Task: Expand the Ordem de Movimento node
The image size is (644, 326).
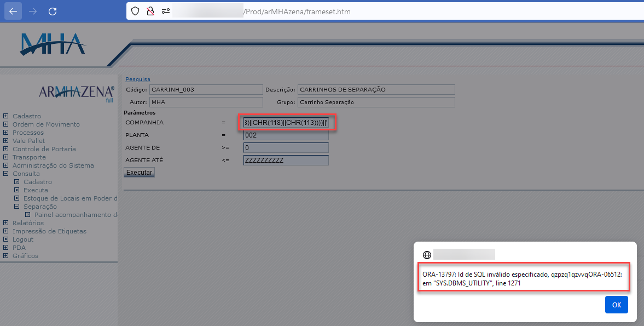Action: 6,124
